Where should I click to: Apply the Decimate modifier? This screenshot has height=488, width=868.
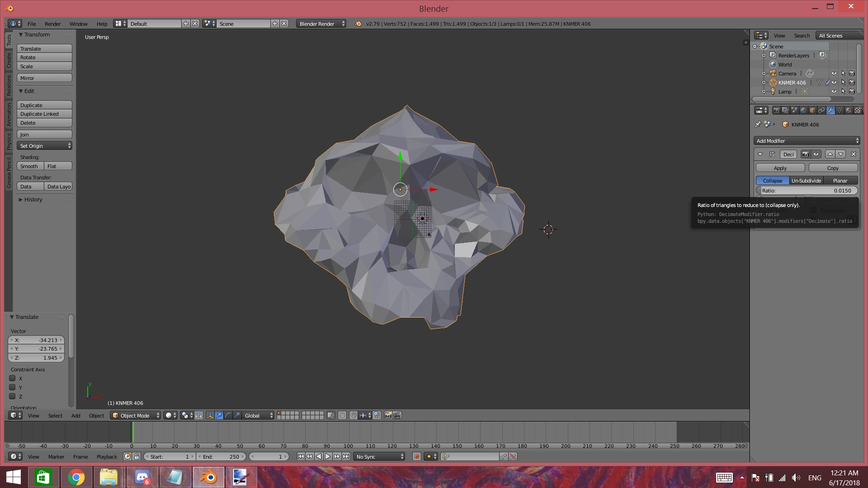780,168
